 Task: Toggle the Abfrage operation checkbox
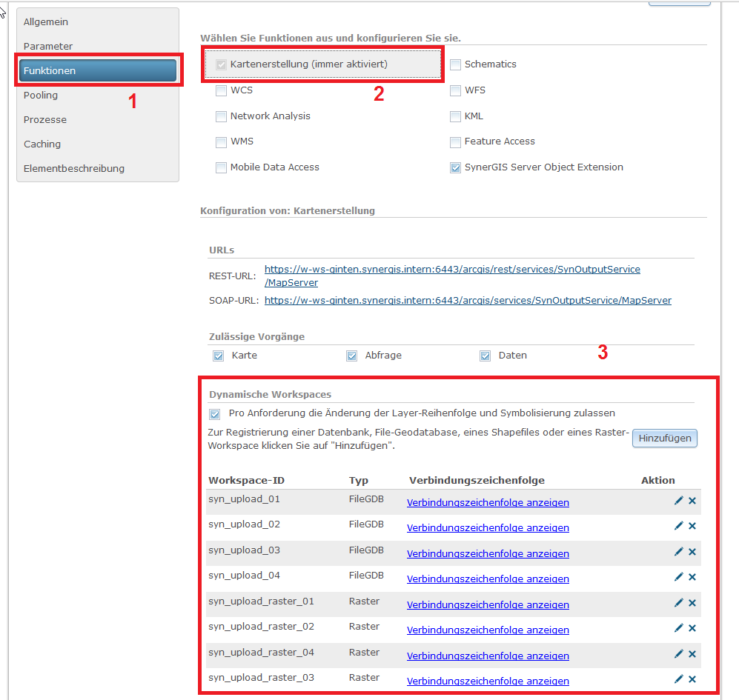352,356
